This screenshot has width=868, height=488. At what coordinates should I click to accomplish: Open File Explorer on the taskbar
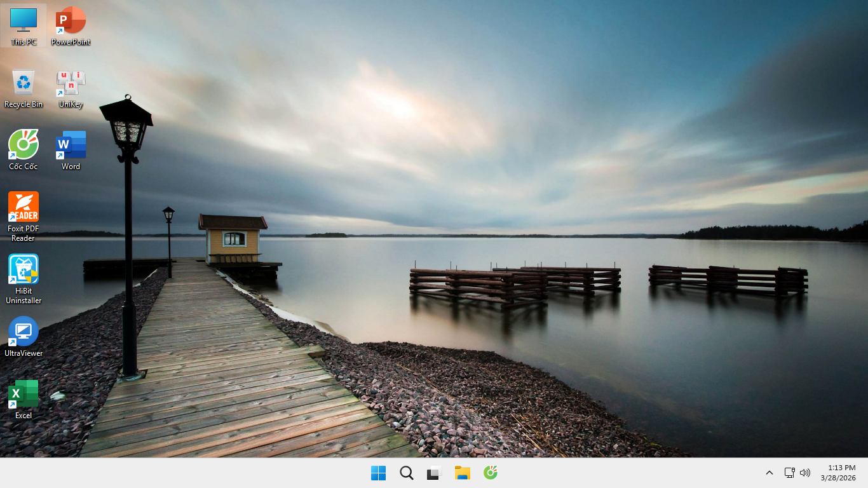(x=462, y=473)
